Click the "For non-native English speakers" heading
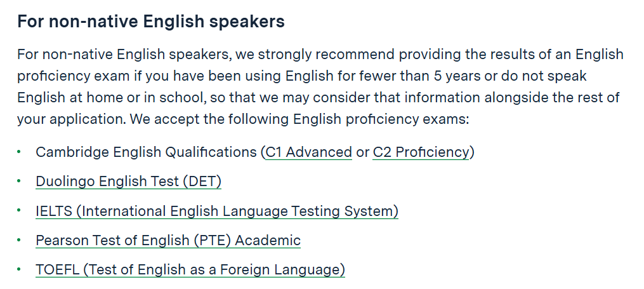The height and width of the screenshot is (289, 644). coord(151,22)
